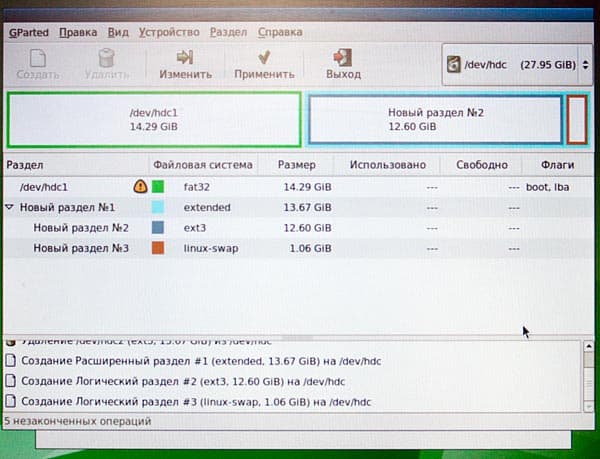Select the /dev/hdc1 14.29 GiB disk map block
Screen dimensions: 600x459
(x=154, y=119)
